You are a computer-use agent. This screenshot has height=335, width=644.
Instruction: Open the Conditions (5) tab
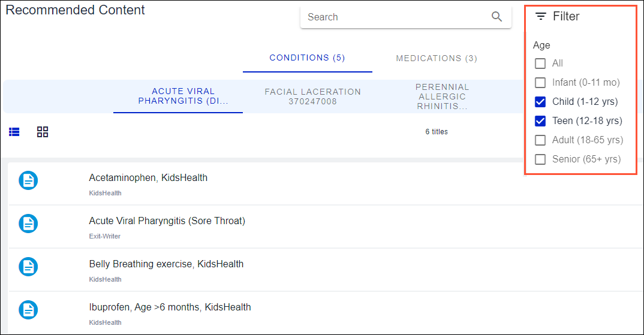click(x=307, y=58)
